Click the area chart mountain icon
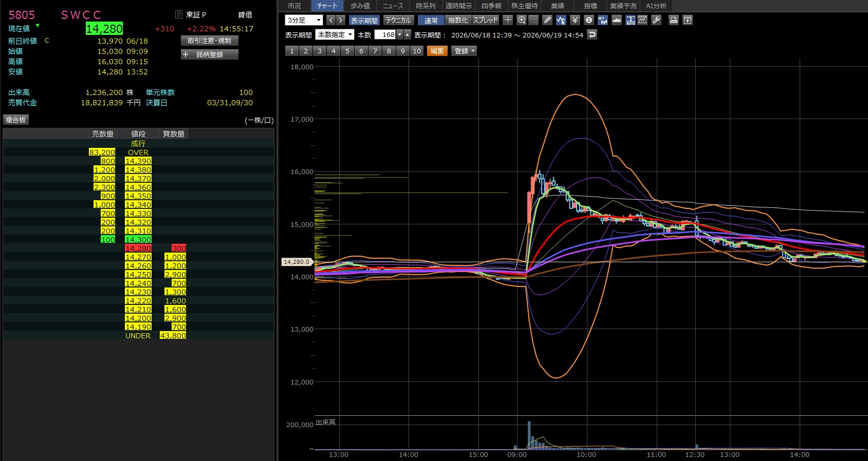The width and height of the screenshot is (868, 461). pyautogui.click(x=617, y=20)
